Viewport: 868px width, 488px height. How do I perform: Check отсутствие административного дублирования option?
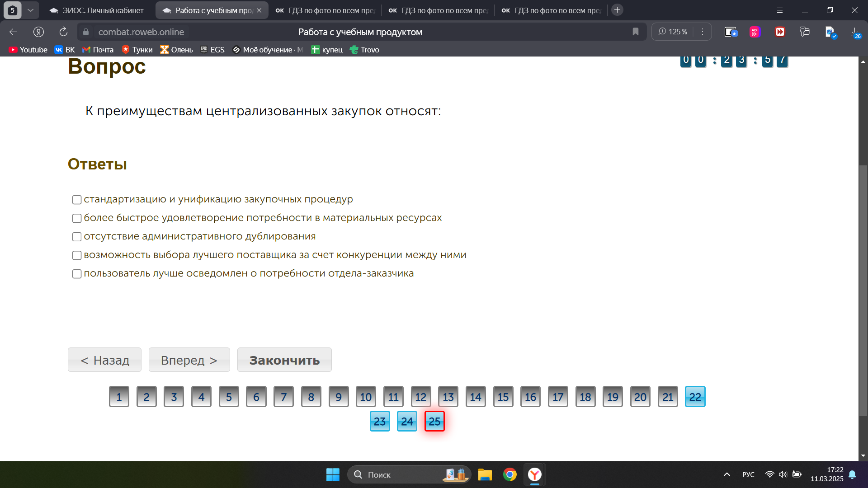click(x=77, y=237)
